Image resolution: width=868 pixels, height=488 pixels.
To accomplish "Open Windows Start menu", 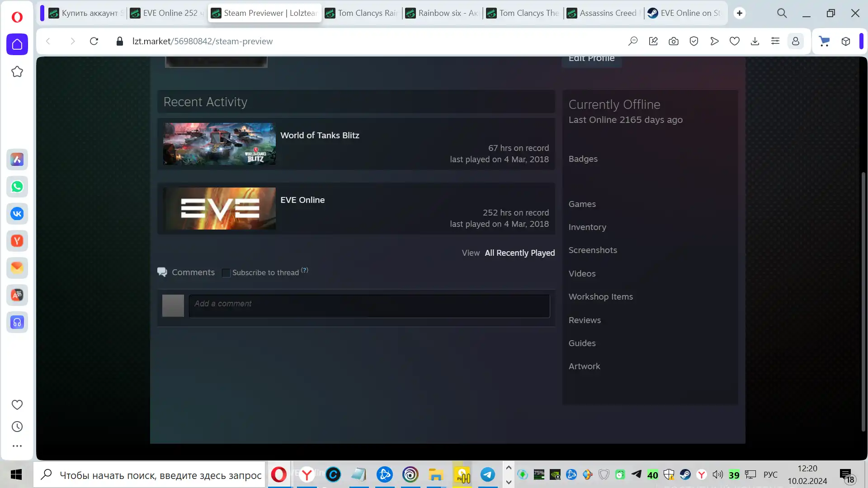I will tap(16, 474).
